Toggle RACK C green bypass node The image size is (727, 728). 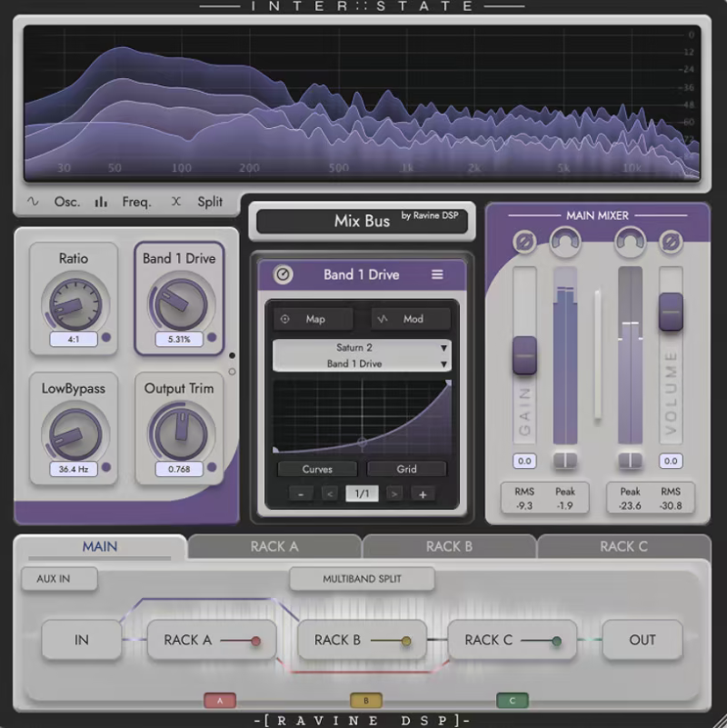557,641
